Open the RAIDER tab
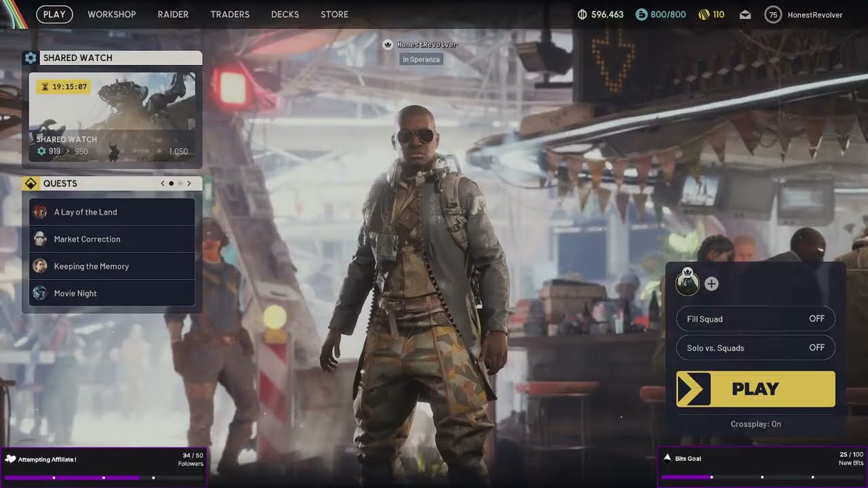This screenshot has width=868, height=488. click(173, 14)
